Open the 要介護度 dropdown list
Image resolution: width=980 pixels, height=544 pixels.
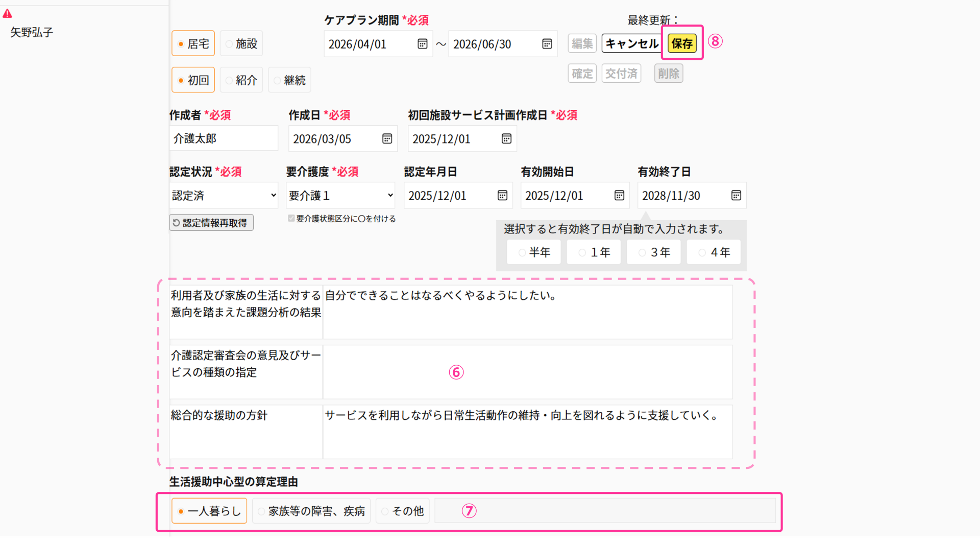340,196
